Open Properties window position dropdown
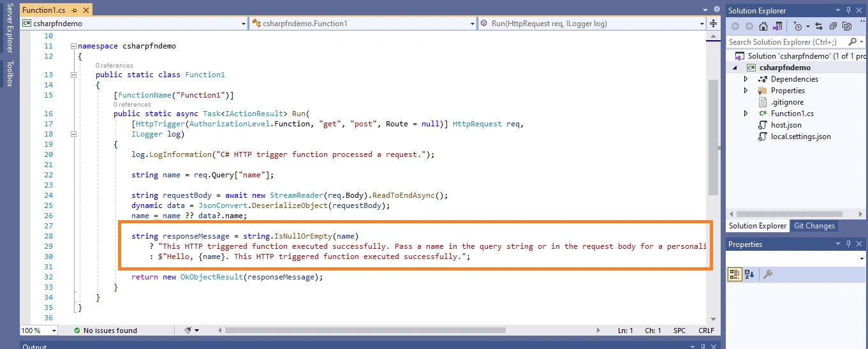Viewport: 868px width, 349px height. point(838,244)
